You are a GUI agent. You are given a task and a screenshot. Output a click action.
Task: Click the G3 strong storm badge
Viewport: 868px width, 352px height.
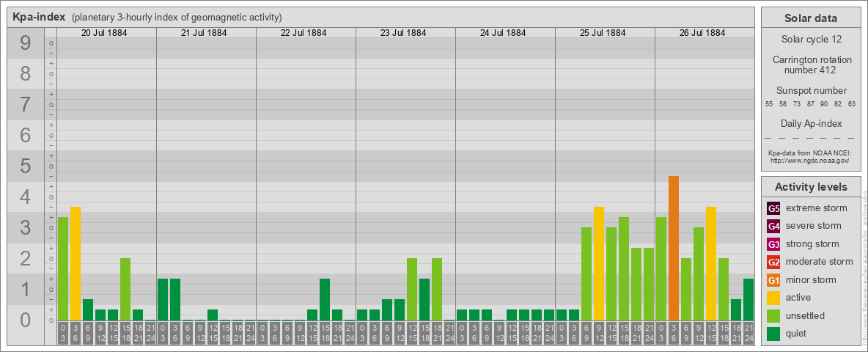(773, 244)
